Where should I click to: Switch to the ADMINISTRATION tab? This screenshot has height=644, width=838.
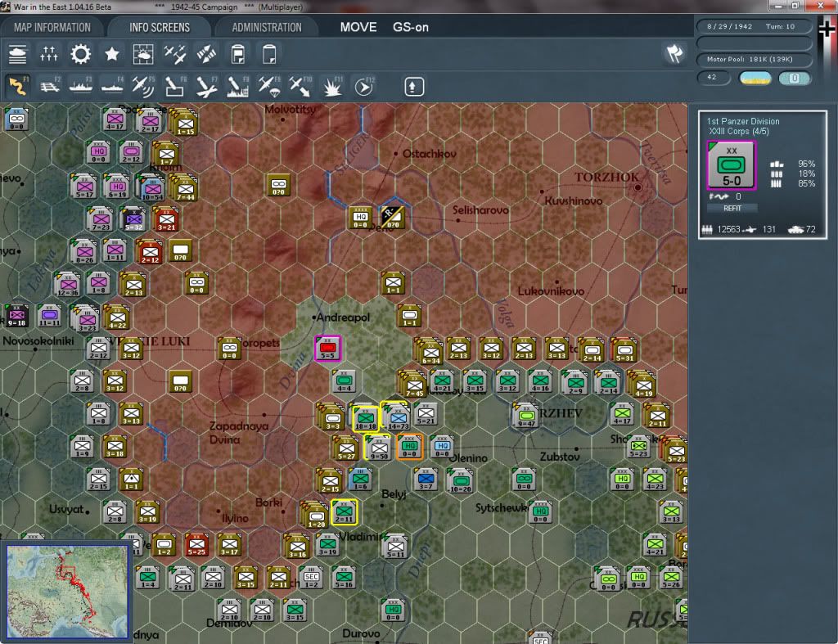[267, 27]
